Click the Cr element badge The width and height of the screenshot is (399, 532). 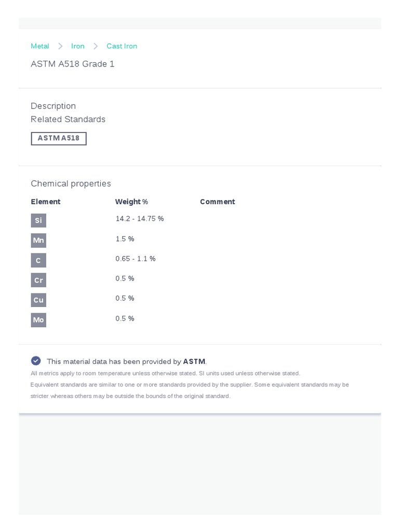(38, 280)
